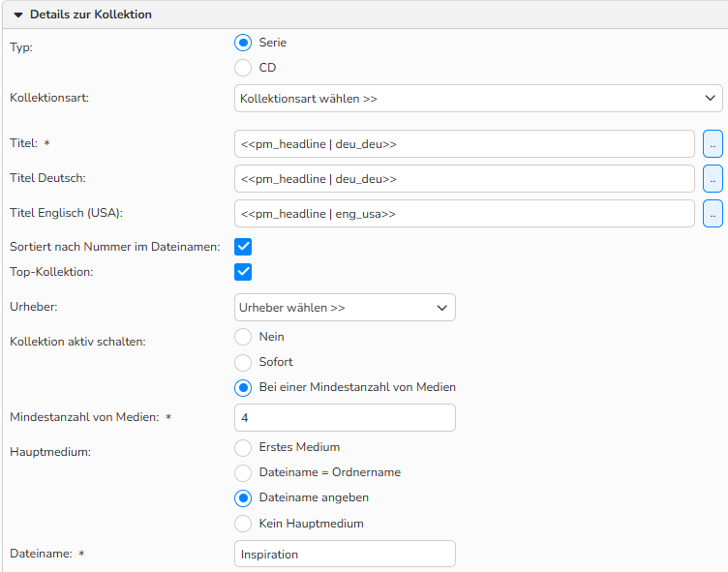Click the Titel Englisch (USA) input field

(465, 214)
